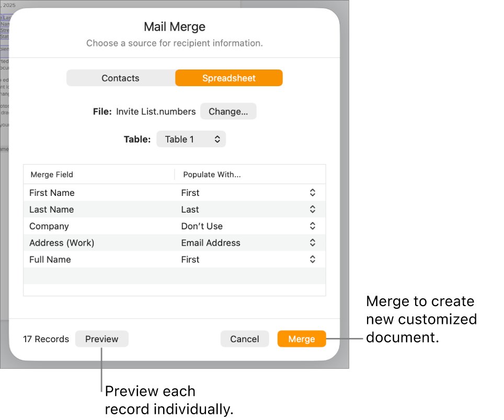Select the Company merge field label
The image size is (504, 420).
(49, 226)
